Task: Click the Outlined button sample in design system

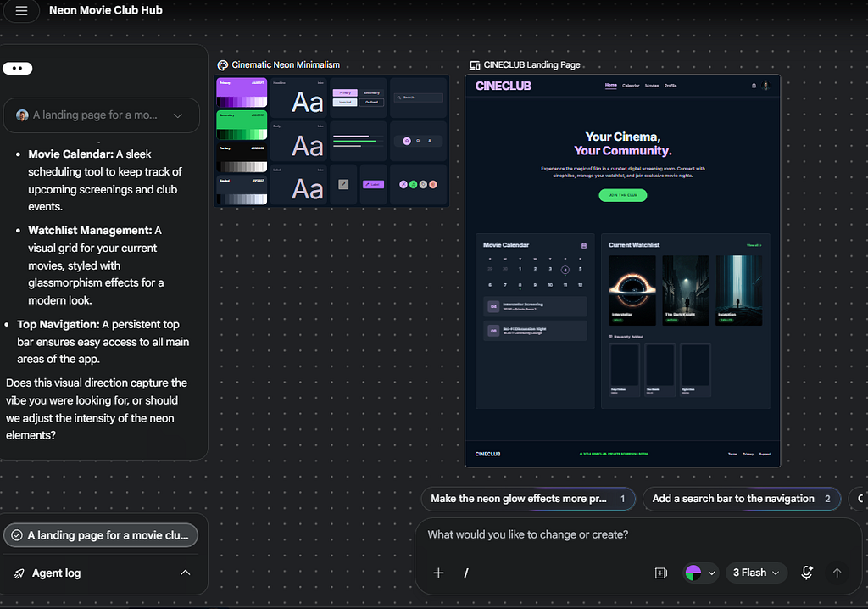Action: coord(371,102)
